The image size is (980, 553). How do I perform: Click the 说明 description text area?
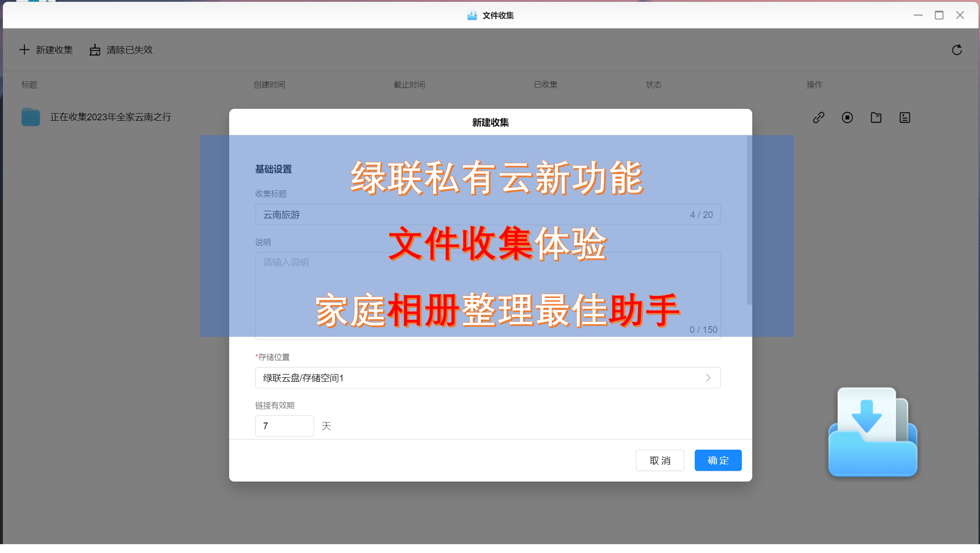(x=488, y=296)
